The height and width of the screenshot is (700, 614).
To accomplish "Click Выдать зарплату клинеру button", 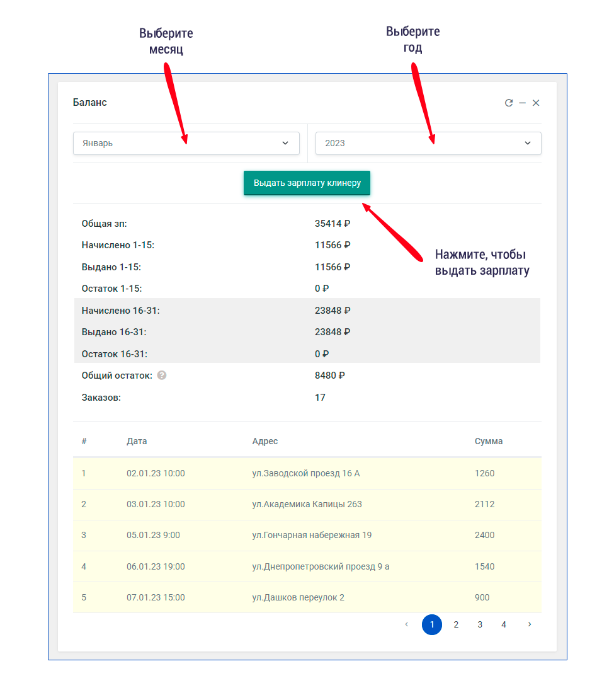I will [307, 183].
